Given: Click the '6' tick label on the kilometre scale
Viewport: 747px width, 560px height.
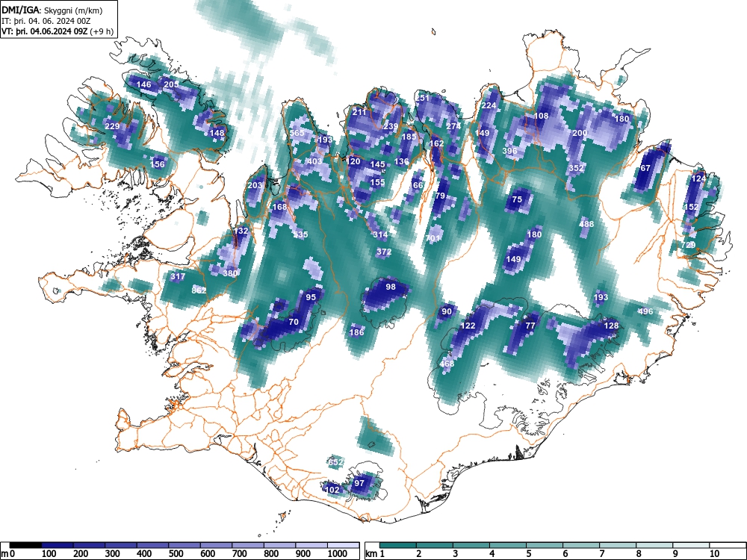Looking at the screenshot, I should coord(565,554).
